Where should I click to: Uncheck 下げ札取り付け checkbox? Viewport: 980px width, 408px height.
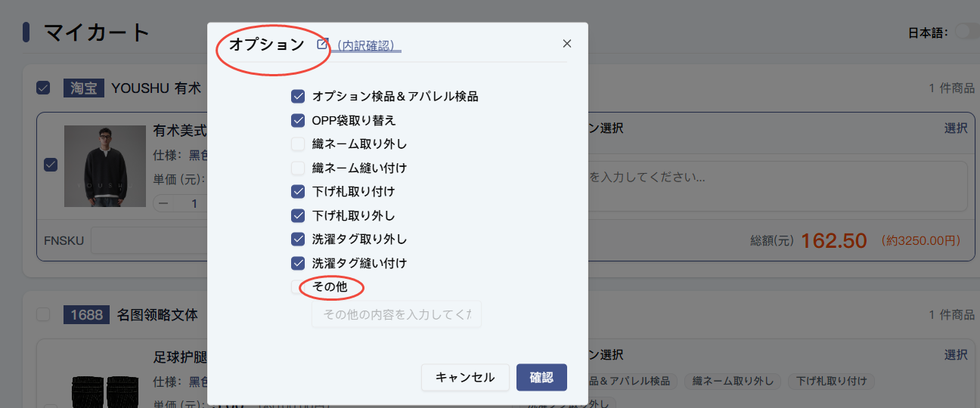pyautogui.click(x=298, y=192)
